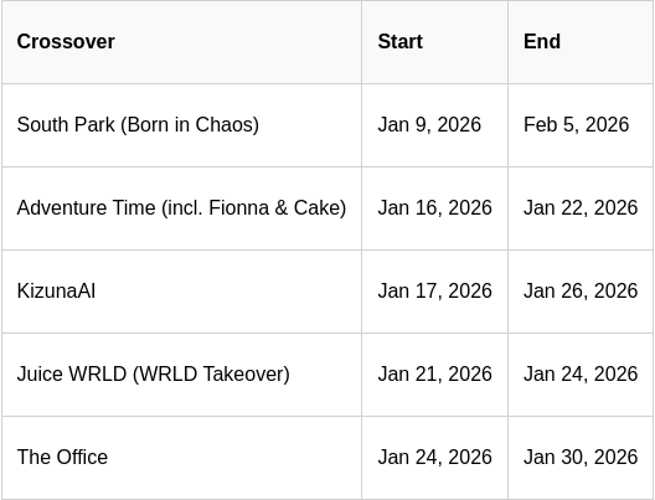Click the Feb 5, 2026 end date
655x500 pixels.
click(x=576, y=125)
